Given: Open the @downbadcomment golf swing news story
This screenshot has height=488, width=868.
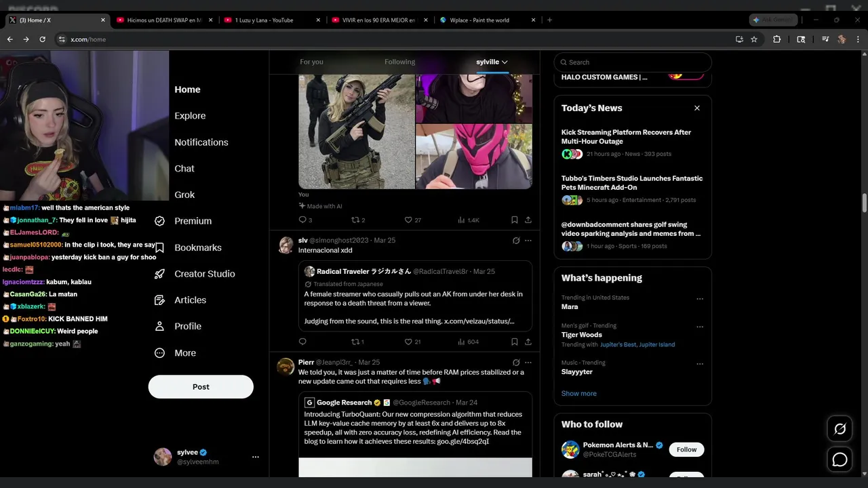Looking at the screenshot, I should pyautogui.click(x=631, y=229).
